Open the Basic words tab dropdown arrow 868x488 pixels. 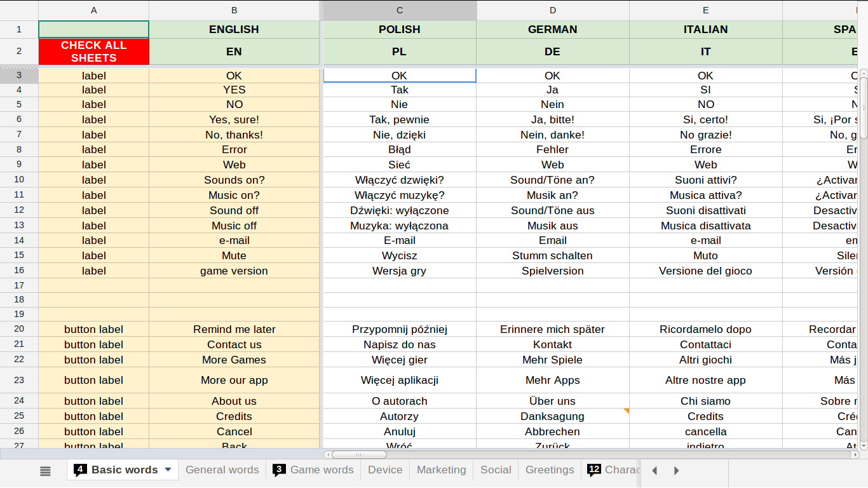tap(168, 470)
